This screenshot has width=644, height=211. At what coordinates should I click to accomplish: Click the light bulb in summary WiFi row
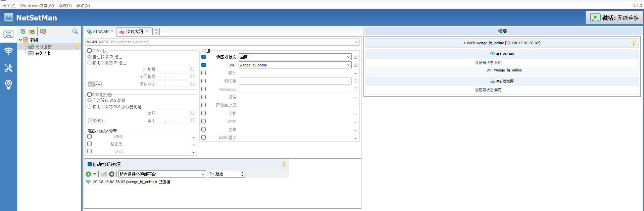tap(634, 43)
